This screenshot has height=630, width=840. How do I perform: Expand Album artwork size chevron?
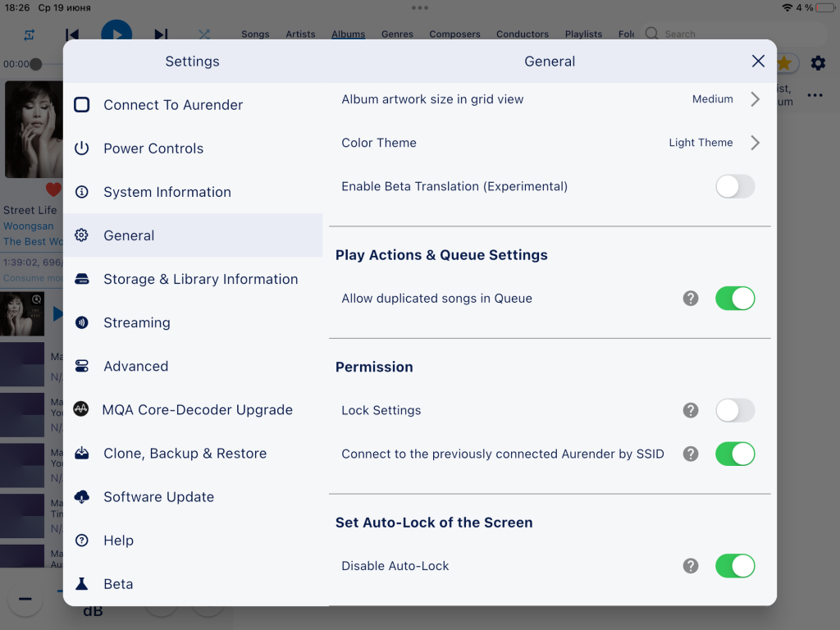[x=755, y=99]
